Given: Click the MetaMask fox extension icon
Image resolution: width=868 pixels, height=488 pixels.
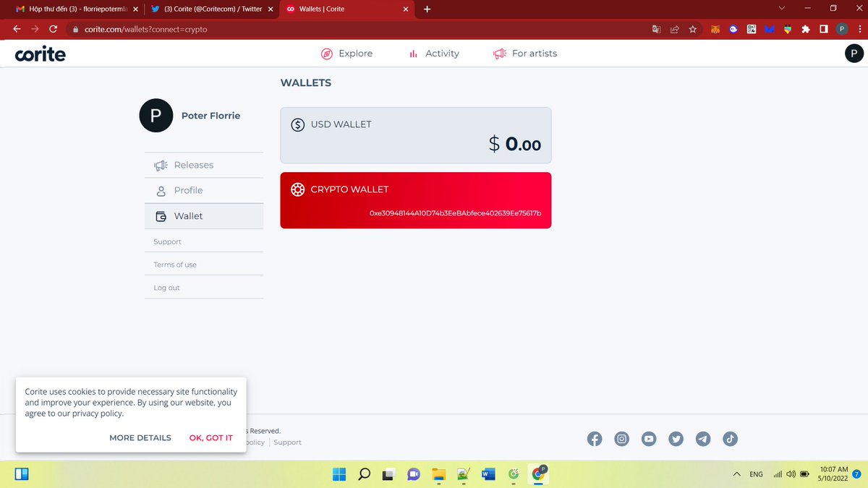Looking at the screenshot, I should 715,30.
